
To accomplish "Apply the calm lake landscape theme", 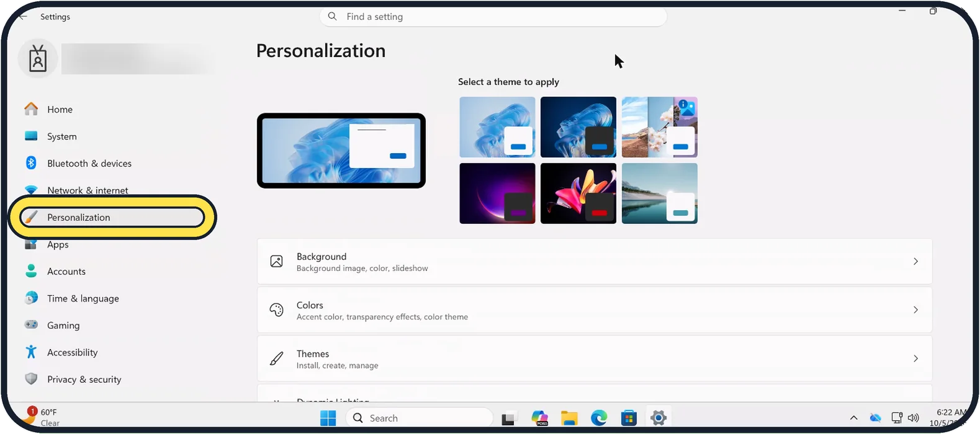I will pyautogui.click(x=660, y=193).
